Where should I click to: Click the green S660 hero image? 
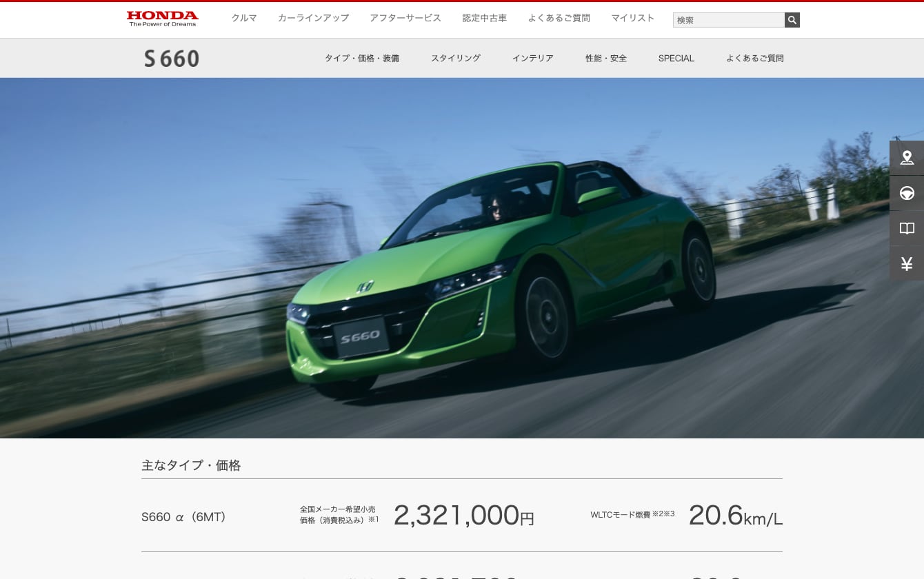pyautogui.click(x=462, y=258)
